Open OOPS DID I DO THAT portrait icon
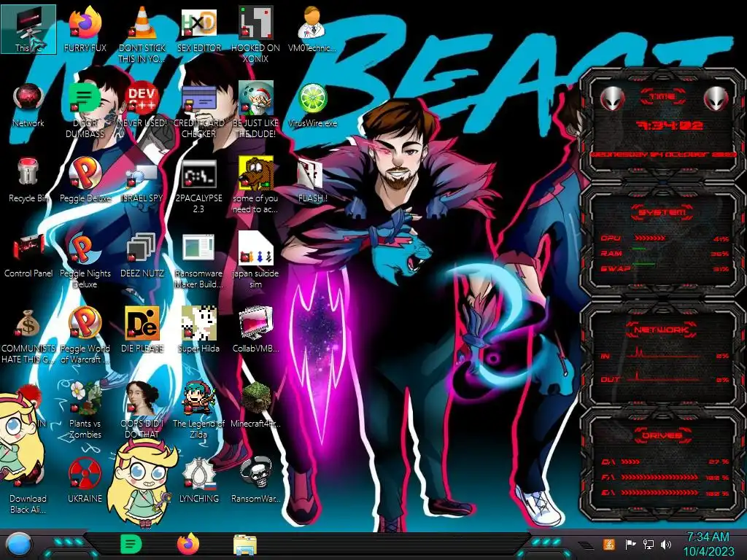Screen dimensions: 747x560 [x=142, y=411]
